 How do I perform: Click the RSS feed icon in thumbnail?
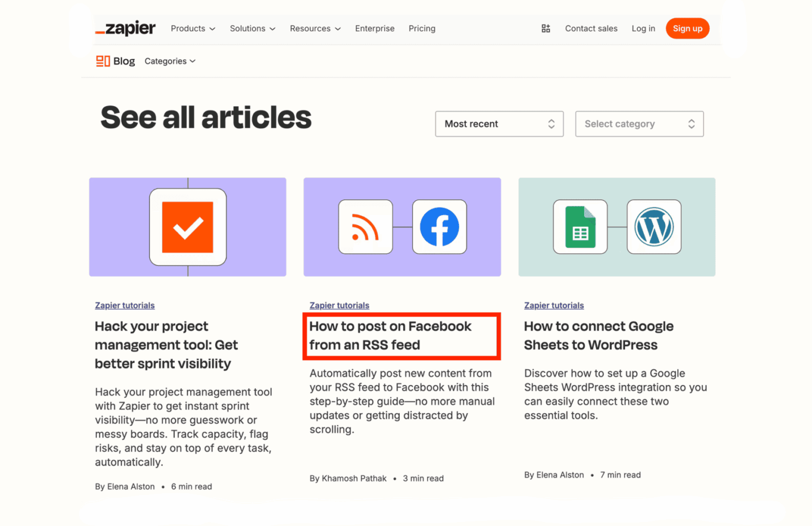pyautogui.click(x=365, y=227)
